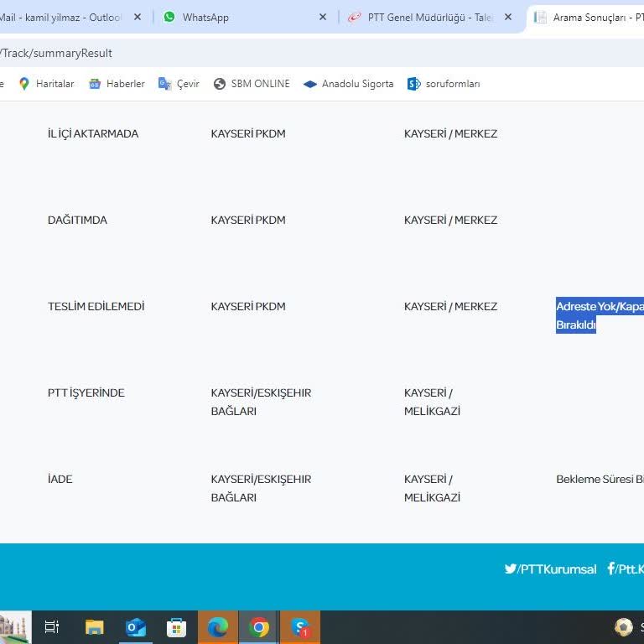Click KAYSERİ PKDM in the DAĞITIMDA row
The width and height of the screenshot is (644, 644).
248,221
